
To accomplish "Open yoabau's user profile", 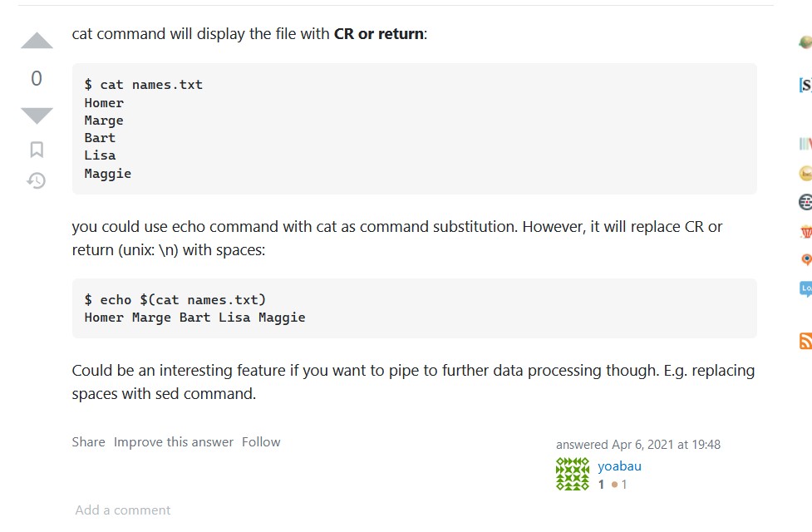I will pyautogui.click(x=619, y=466).
